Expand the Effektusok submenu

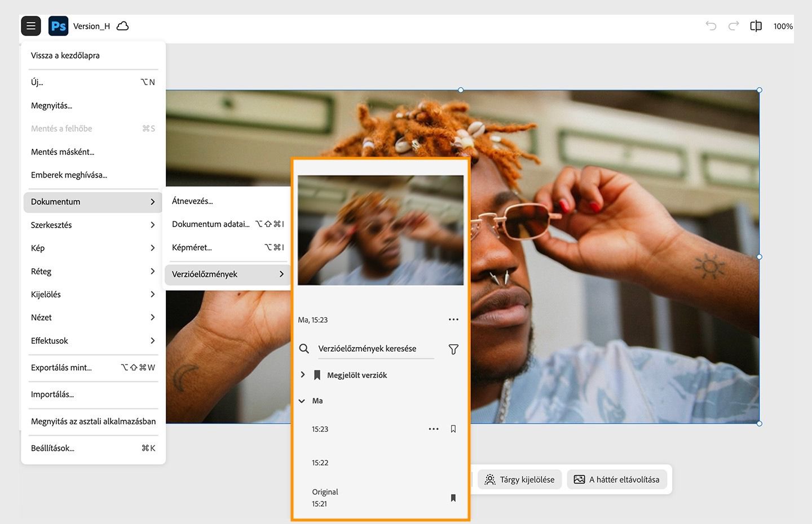[93, 340]
